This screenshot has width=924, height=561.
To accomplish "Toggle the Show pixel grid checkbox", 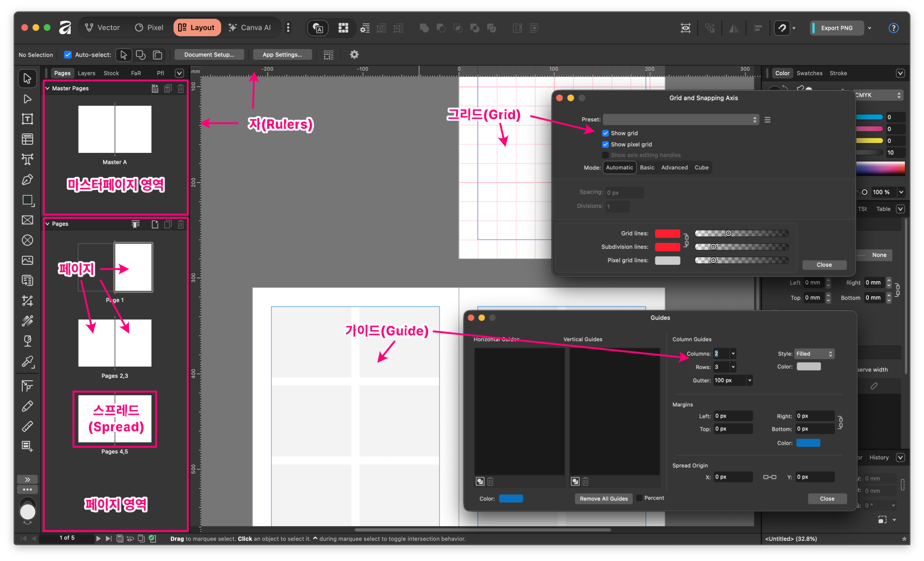I will pos(605,144).
